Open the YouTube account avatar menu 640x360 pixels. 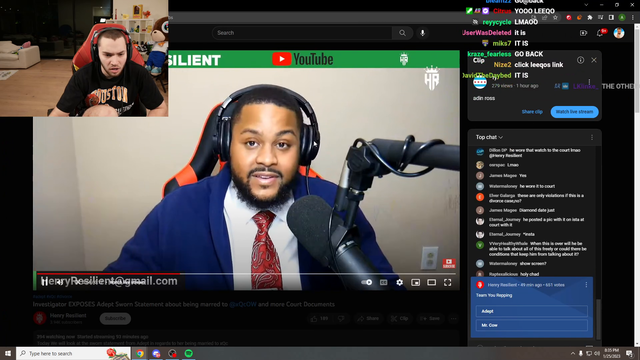[619, 33]
